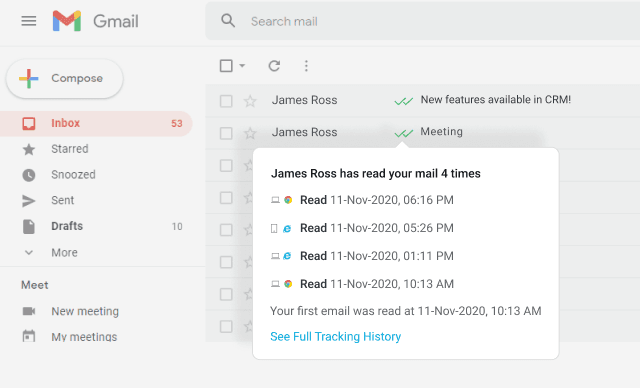The image size is (640, 388).
Task: Star the New features available in CRM email
Action: point(250,101)
